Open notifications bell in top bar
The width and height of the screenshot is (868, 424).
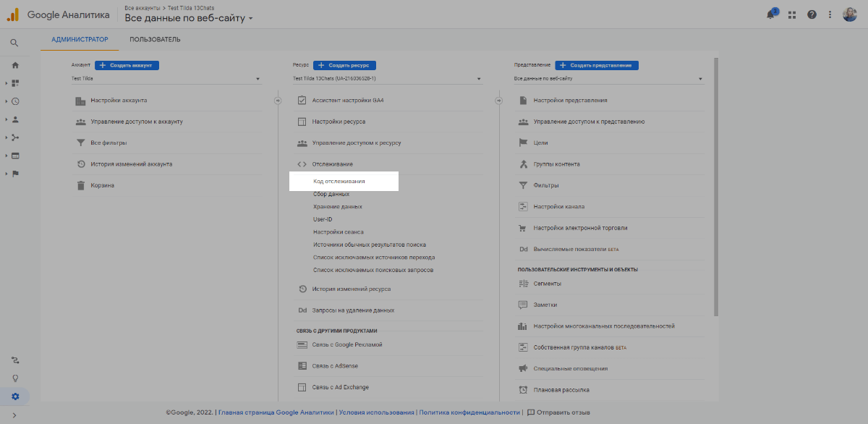771,14
